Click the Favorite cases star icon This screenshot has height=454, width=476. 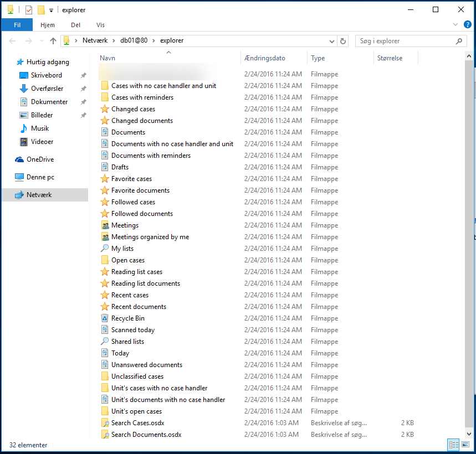pyautogui.click(x=105, y=179)
